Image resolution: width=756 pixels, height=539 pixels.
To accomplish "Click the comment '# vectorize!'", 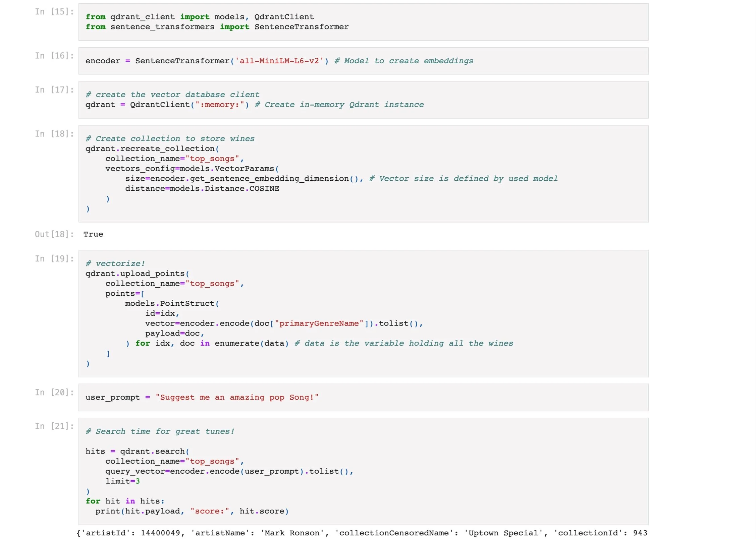I will point(115,263).
